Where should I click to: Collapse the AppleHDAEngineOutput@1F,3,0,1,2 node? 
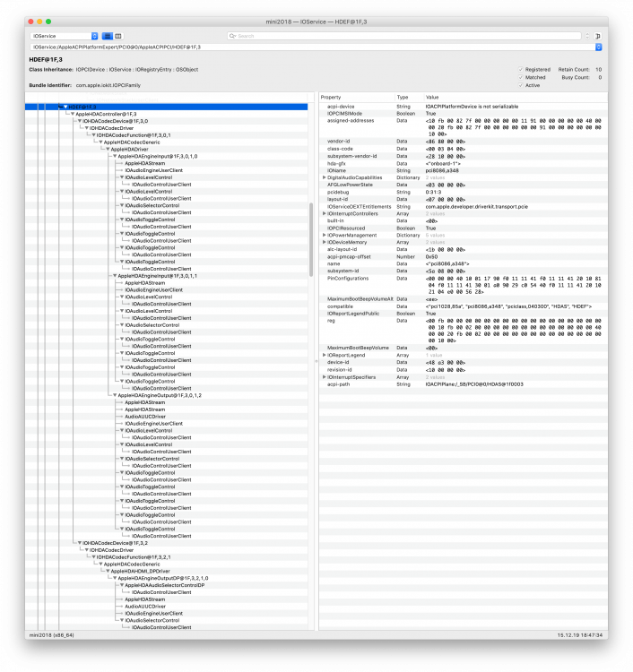click(115, 395)
